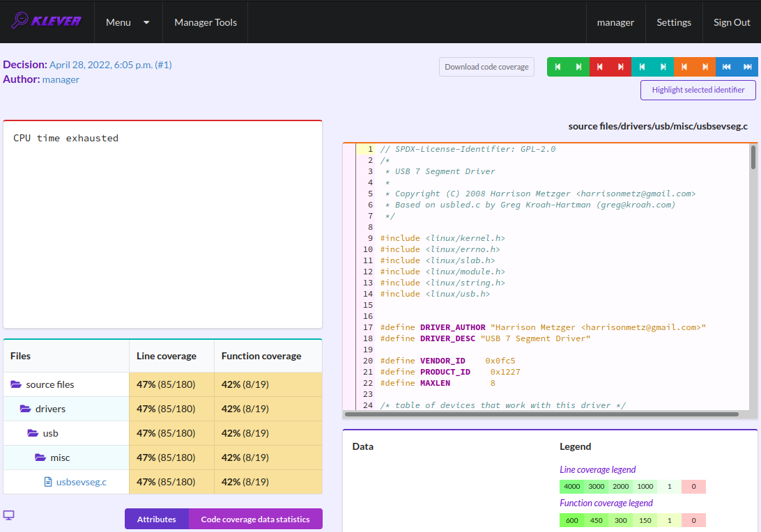Click DRIVER_AUTHOR define on line 17
The height and width of the screenshot is (532, 761).
[x=452, y=327]
